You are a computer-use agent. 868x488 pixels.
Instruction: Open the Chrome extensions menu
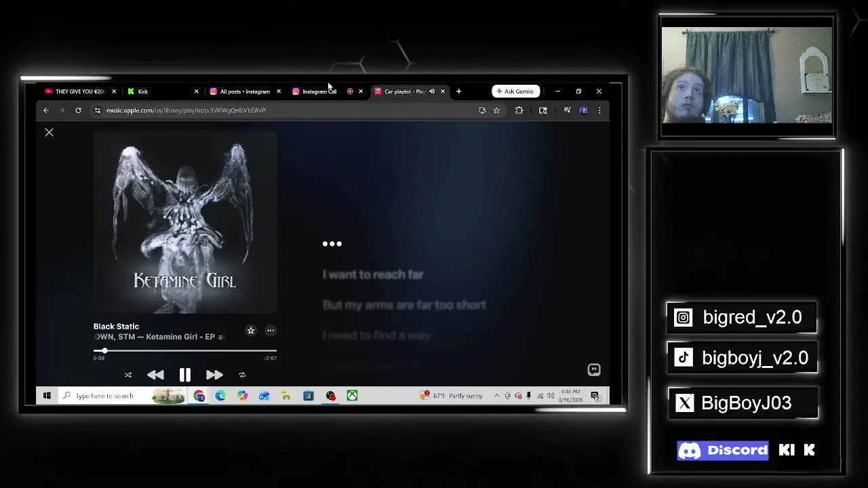[519, 110]
